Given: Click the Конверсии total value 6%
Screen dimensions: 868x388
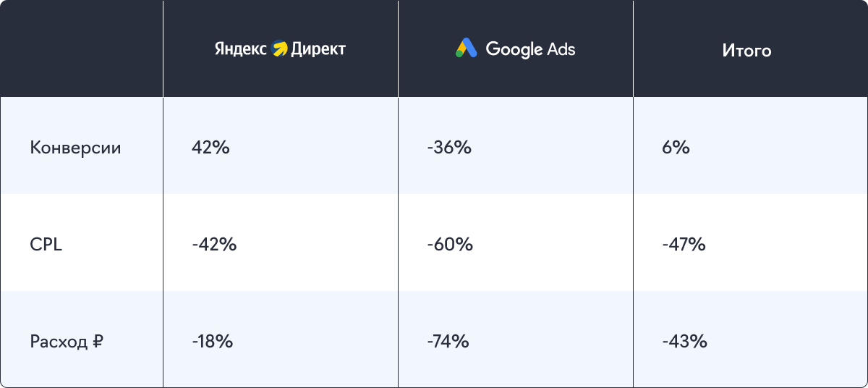Looking at the screenshot, I should pyautogui.click(x=676, y=148).
